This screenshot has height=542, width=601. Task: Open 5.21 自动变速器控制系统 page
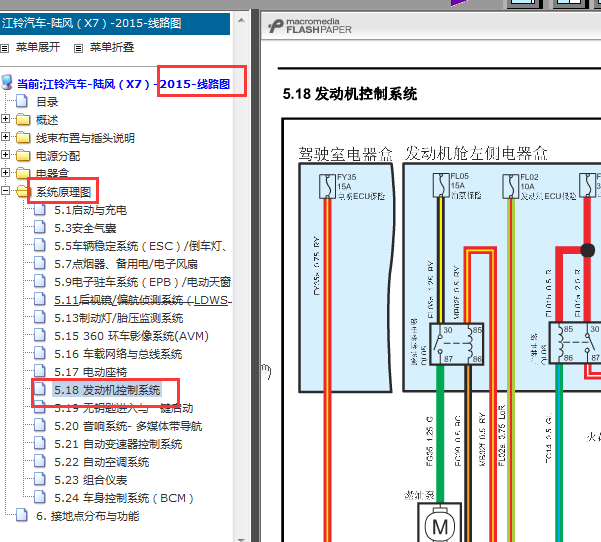[118, 444]
